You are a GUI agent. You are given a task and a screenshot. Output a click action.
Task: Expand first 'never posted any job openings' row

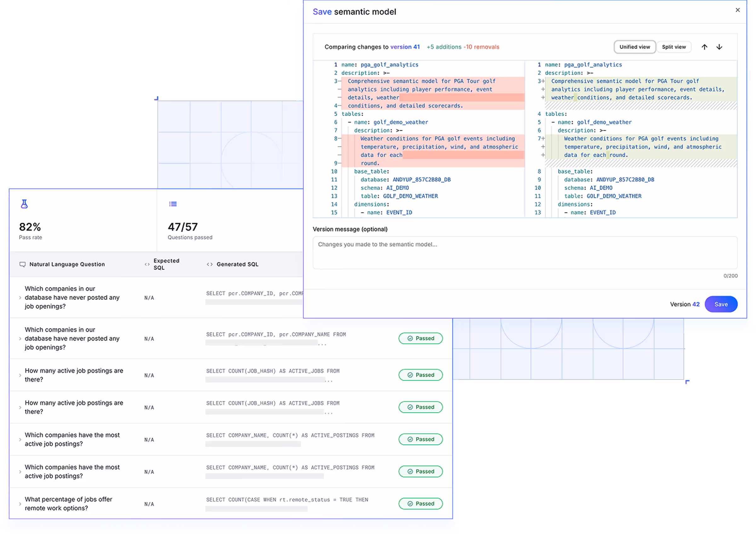pos(20,297)
